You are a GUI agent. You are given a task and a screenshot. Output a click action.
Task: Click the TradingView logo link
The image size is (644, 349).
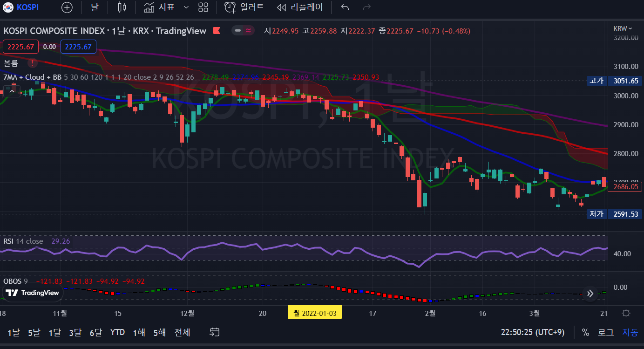(33, 293)
